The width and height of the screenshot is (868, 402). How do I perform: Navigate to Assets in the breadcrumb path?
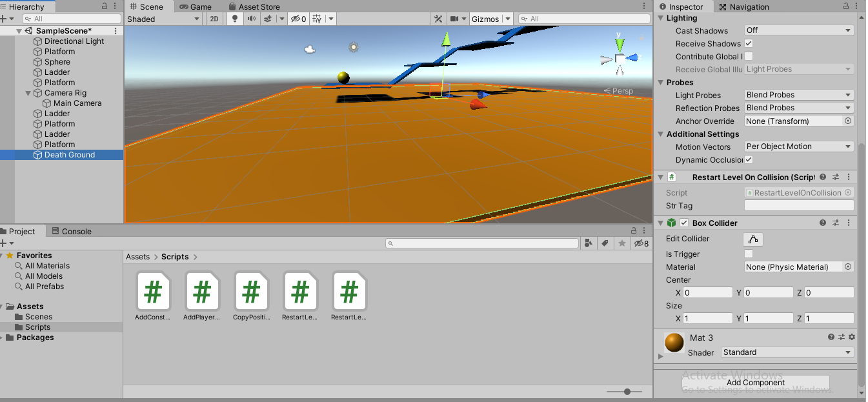tap(137, 257)
